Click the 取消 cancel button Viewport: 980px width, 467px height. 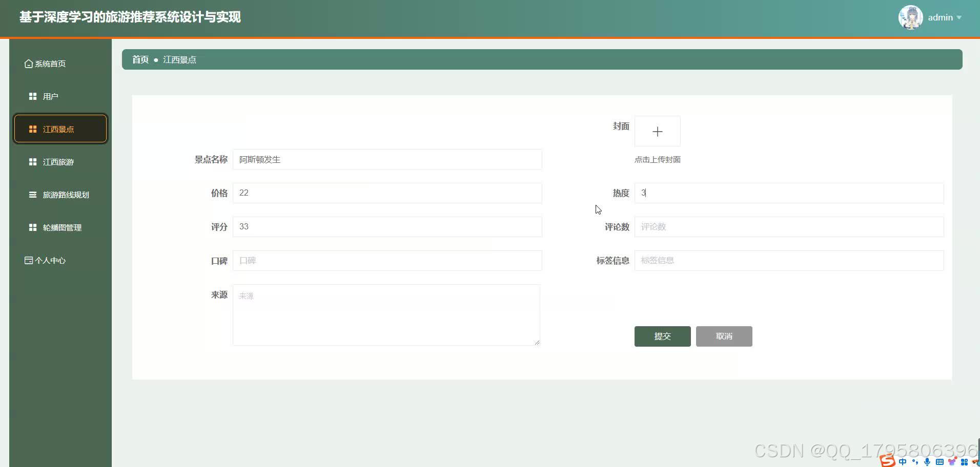(724, 336)
